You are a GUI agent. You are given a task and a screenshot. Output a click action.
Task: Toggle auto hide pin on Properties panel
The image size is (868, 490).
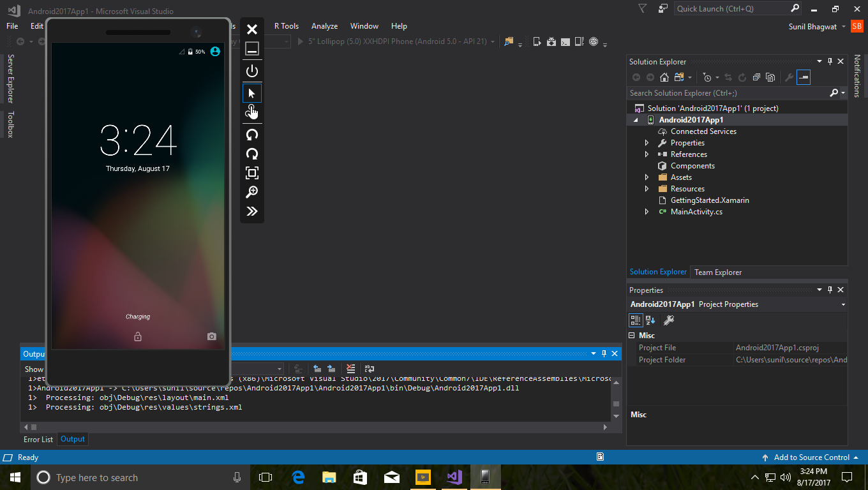point(830,290)
